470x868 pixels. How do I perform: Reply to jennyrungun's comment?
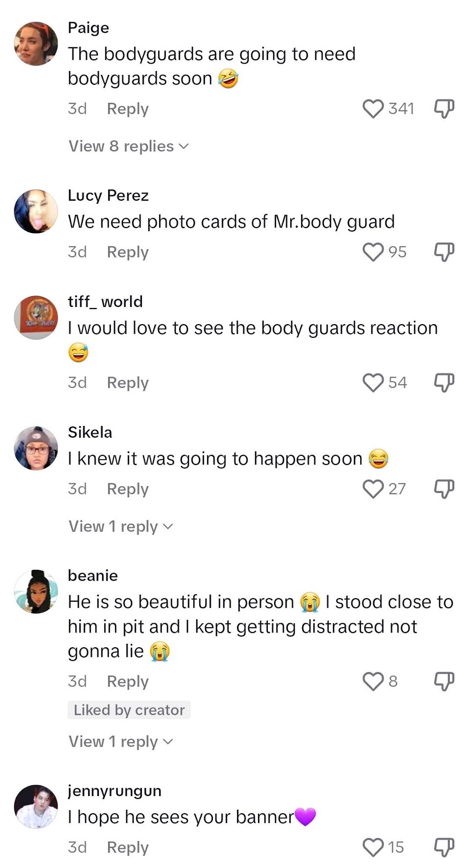click(x=128, y=847)
